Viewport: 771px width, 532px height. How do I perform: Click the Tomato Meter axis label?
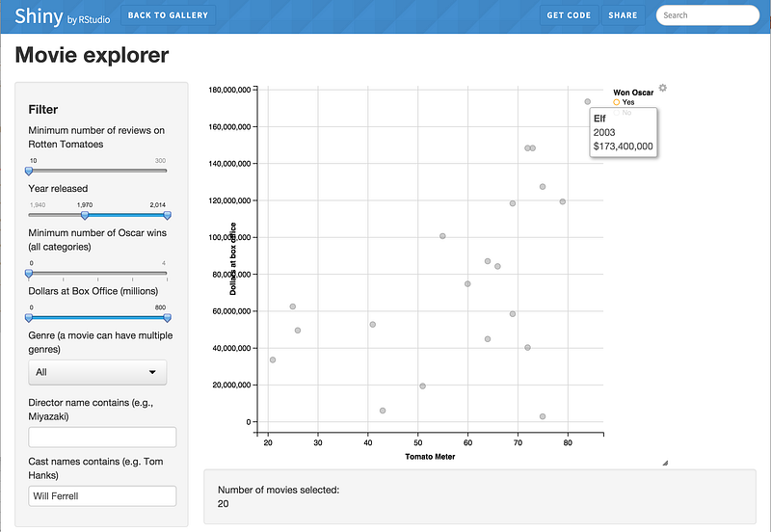(430, 457)
